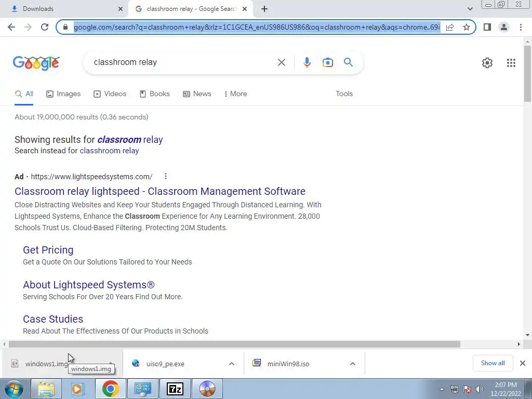Click the Action Center flag tray icon
Viewport: 532px width, 399px height.
coord(467,389)
